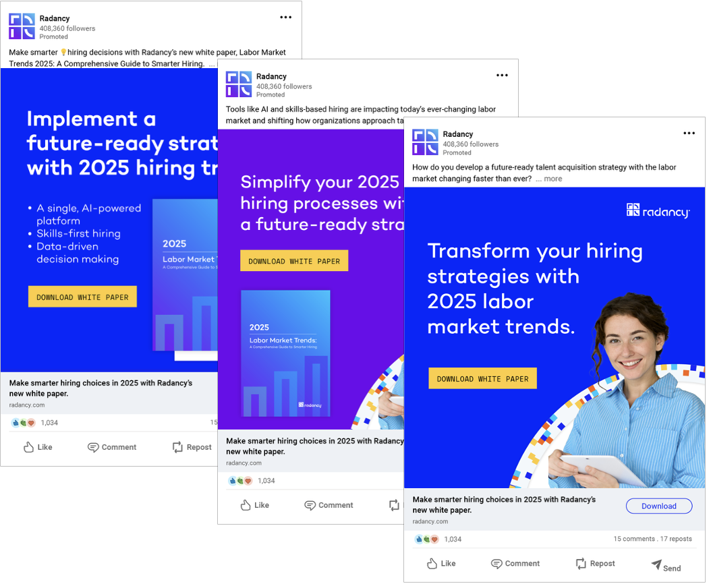The height and width of the screenshot is (588, 711).
Task: Open the Radancy company name on the first ad
Action: pos(55,18)
